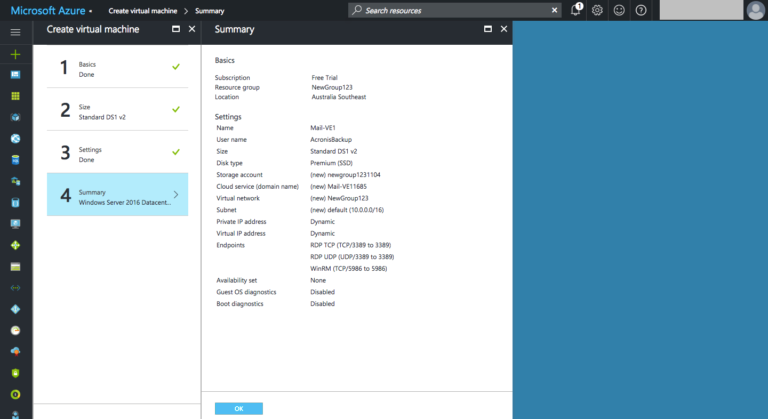Click location value Australia Southeast
This screenshot has height=419, width=768.
pyautogui.click(x=339, y=97)
